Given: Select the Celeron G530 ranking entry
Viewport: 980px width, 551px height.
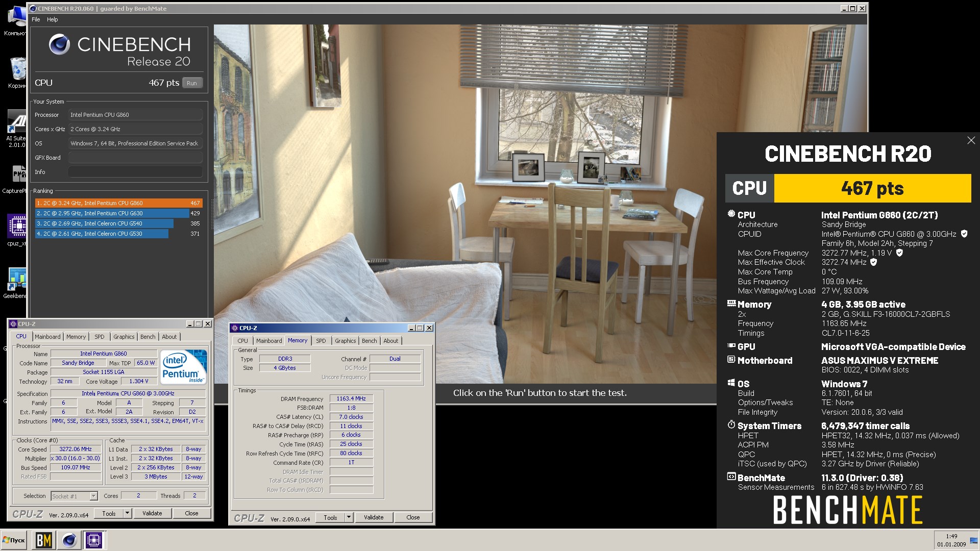Looking at the screenshot, I should point(118,234).
